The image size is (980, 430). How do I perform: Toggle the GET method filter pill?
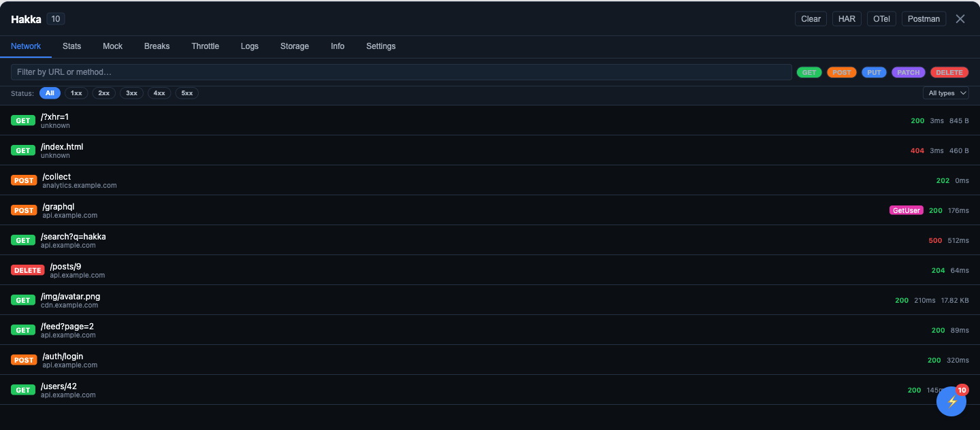tap(809, 72)
